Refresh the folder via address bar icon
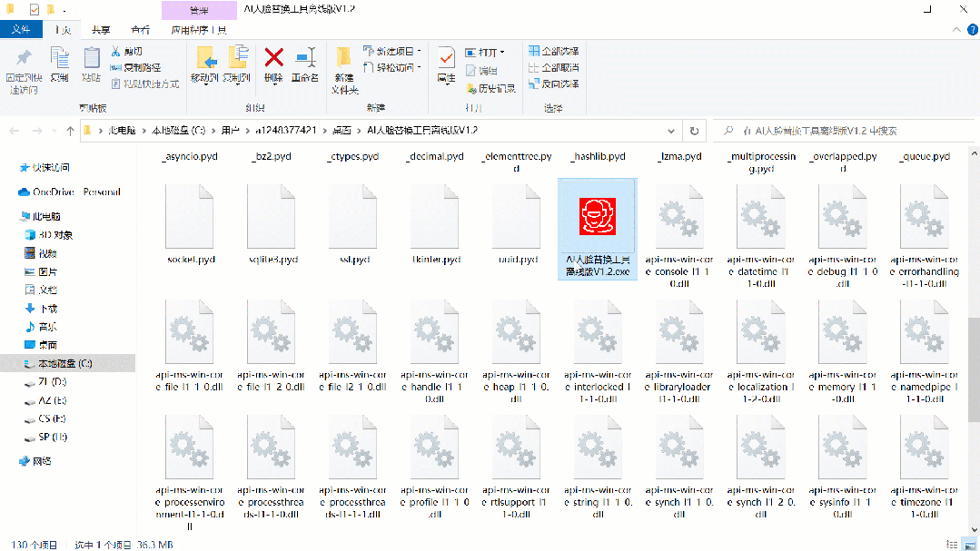This screenshot has width=980, height=551. (x=694, y=131)
